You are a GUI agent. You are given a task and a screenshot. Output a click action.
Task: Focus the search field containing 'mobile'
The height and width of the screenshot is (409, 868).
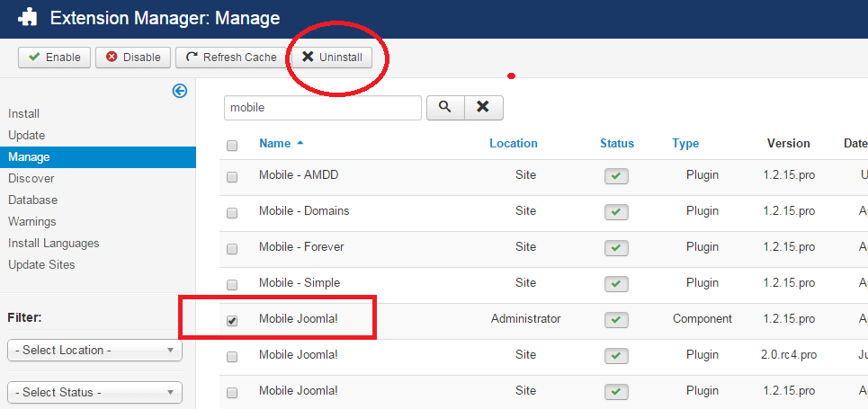[323, 107]
